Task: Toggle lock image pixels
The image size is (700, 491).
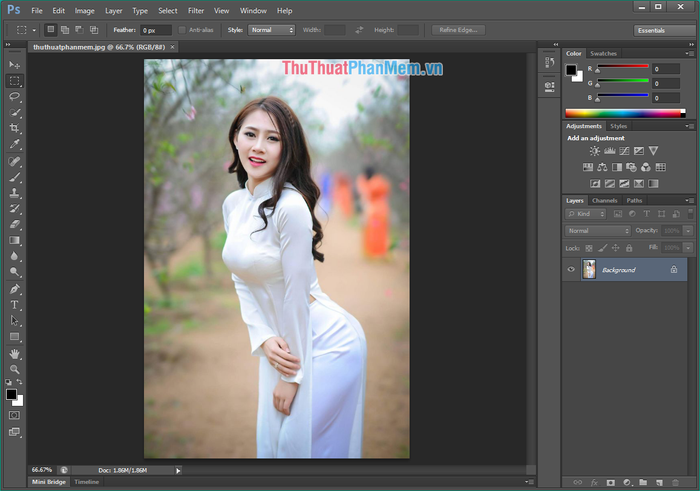Action: (602, 248)
